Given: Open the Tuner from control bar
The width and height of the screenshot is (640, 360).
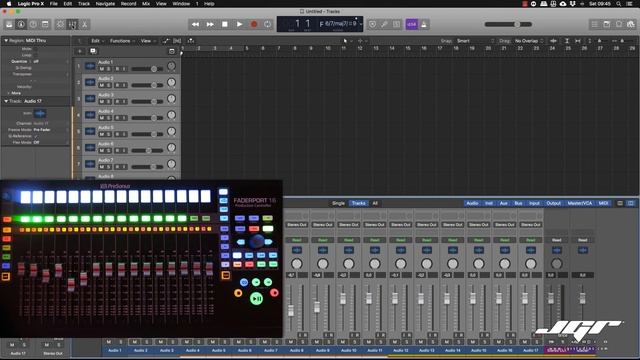Looking at the screenshot, I should click(x=384, y=24).
